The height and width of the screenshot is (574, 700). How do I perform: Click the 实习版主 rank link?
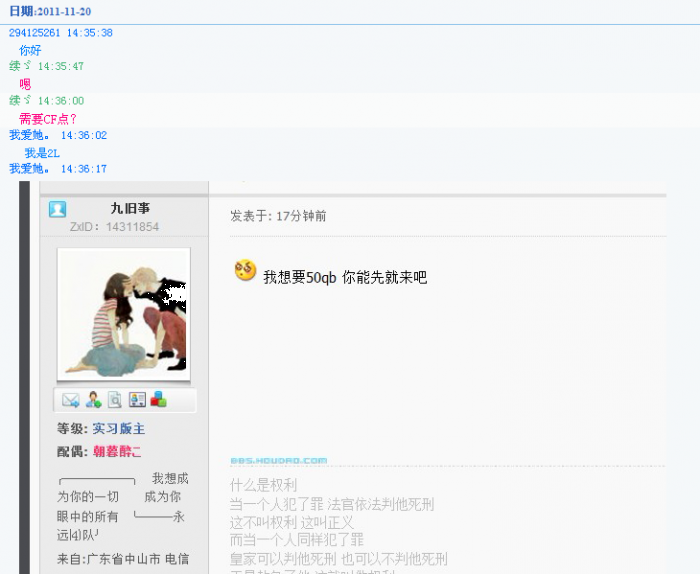pyautogui.click(x=119, y=428)
